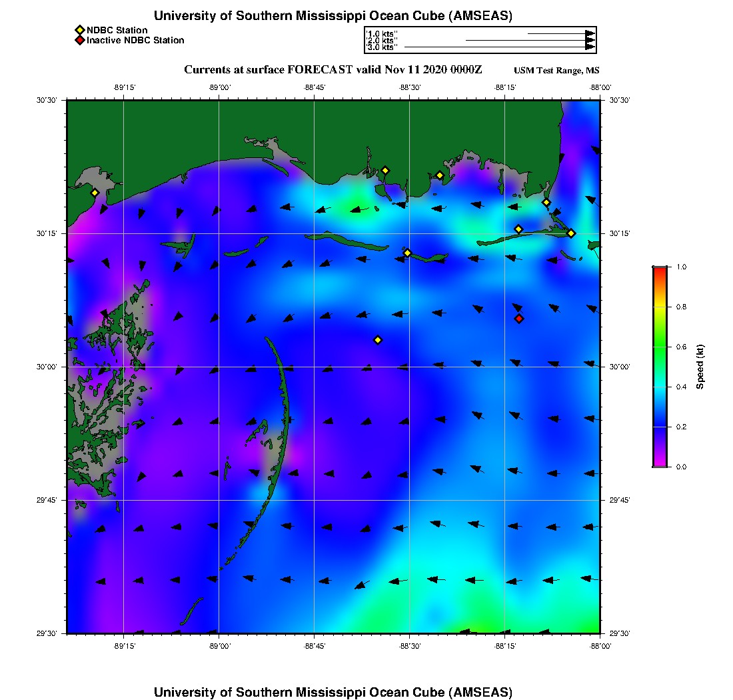The width and height of the screenshot is (733, 700).
Task: Click the "0.6" tick label on the color bar
Action: pos(681,347)
